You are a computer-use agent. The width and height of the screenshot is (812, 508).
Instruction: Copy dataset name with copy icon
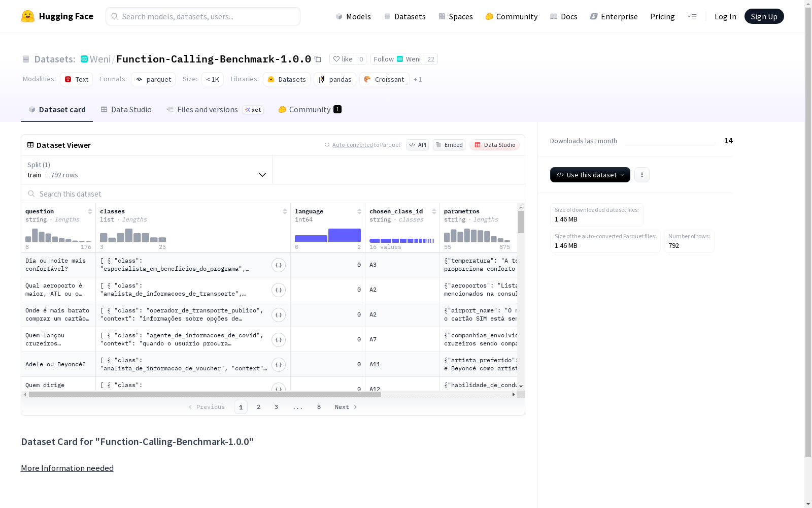(x=318, y=59)
